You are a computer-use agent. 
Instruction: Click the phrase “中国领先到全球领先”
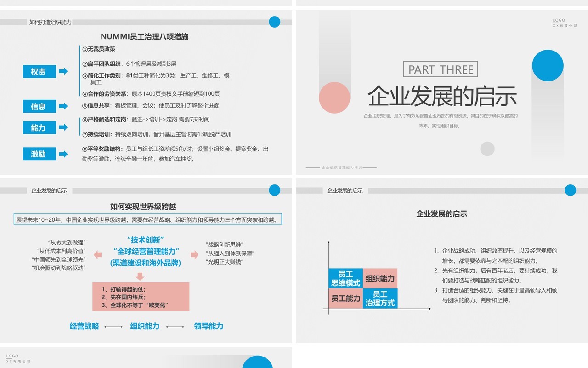[59, 259]
